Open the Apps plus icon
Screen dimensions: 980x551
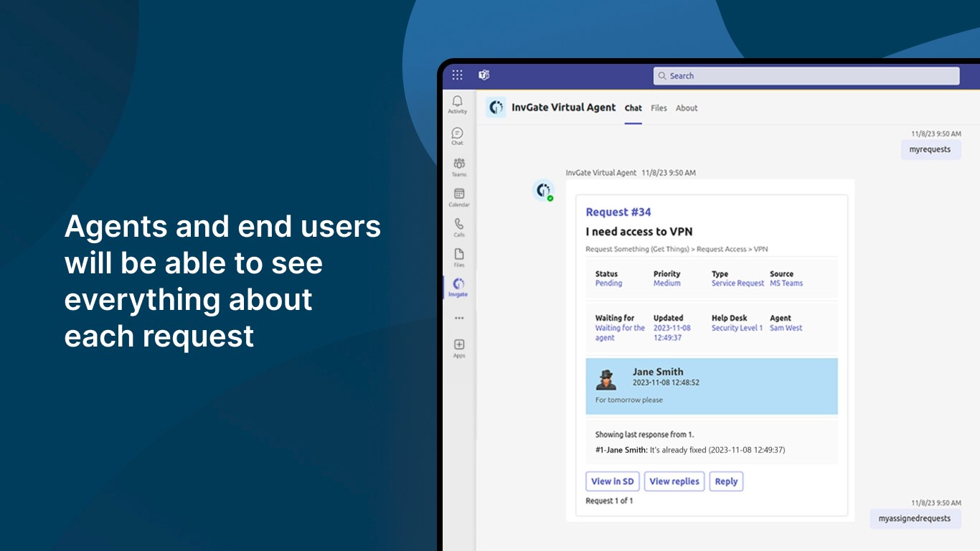tap(459, 348)
